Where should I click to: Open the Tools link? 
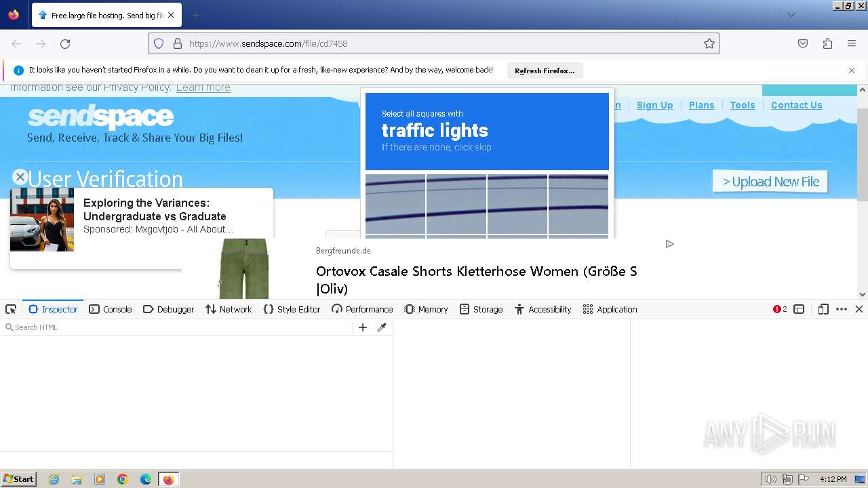click(743, 105)
